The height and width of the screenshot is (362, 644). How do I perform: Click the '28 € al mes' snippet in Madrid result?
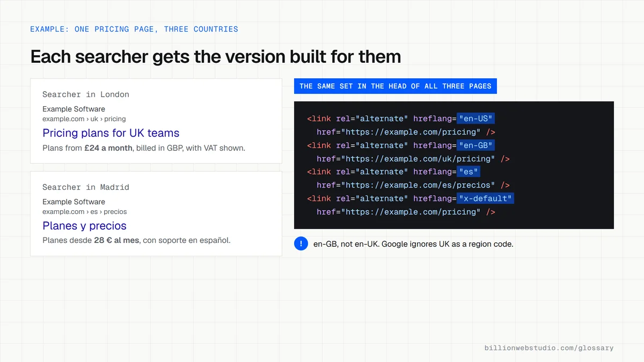click(116, 240)
